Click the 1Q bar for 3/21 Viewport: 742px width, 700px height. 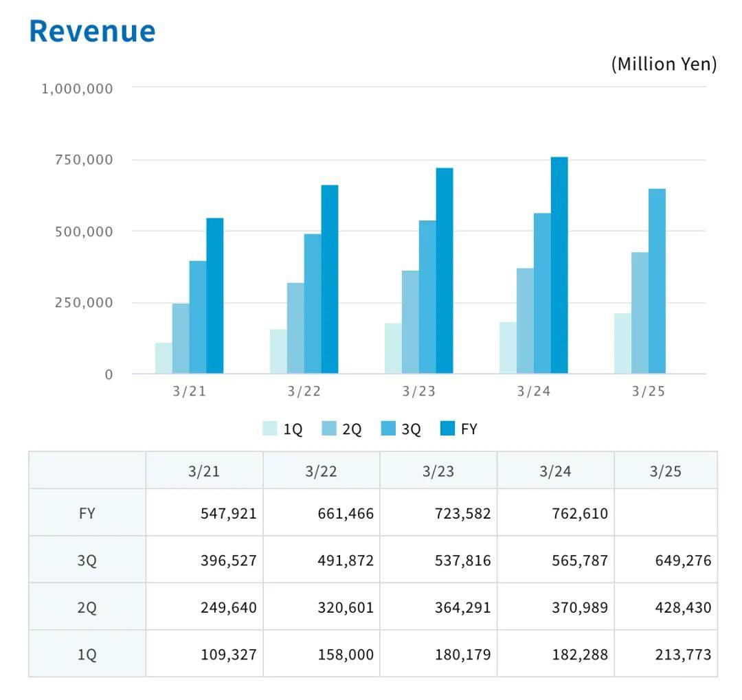tap(164, 358)
